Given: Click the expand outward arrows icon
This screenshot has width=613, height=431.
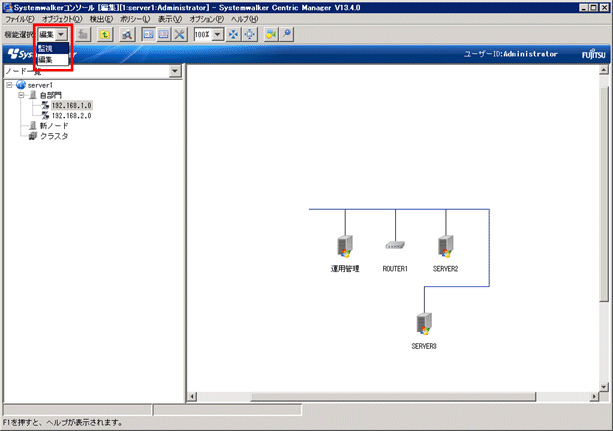Looking at the screenshot, I should pos(249,34).
